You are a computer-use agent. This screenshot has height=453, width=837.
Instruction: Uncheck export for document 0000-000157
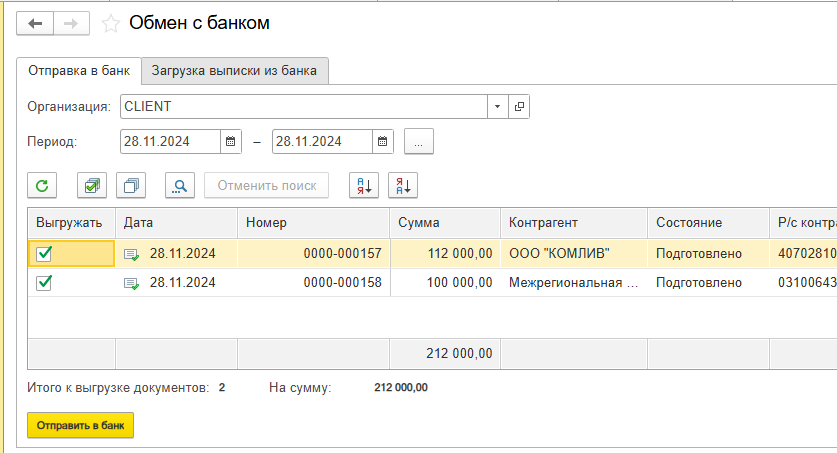tap(44, 254)
